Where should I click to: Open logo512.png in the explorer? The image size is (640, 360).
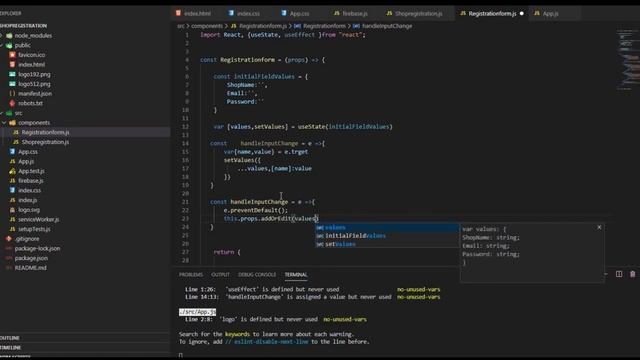(x=34, y=84)
